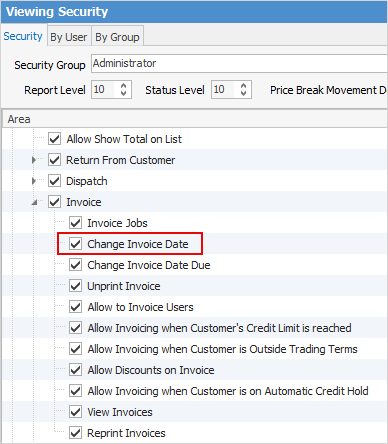Expand the Return From Customer node
Viewport: 388px width, 444px height.
click(34, 160)
